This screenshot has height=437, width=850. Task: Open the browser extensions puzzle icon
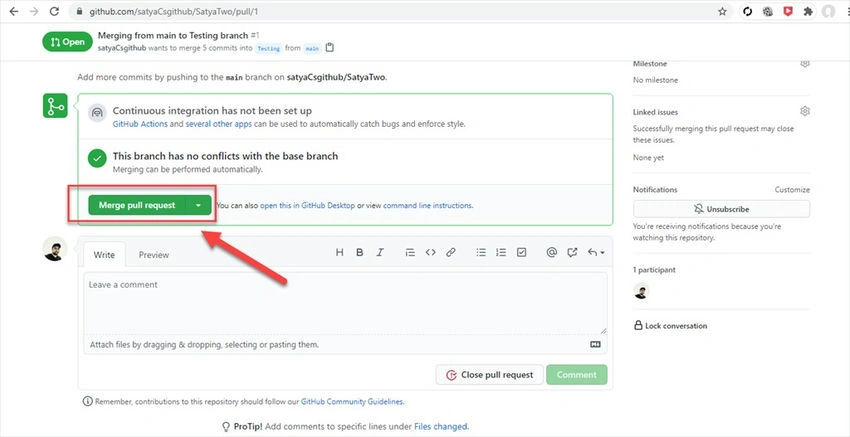click(x=808, y=11)
